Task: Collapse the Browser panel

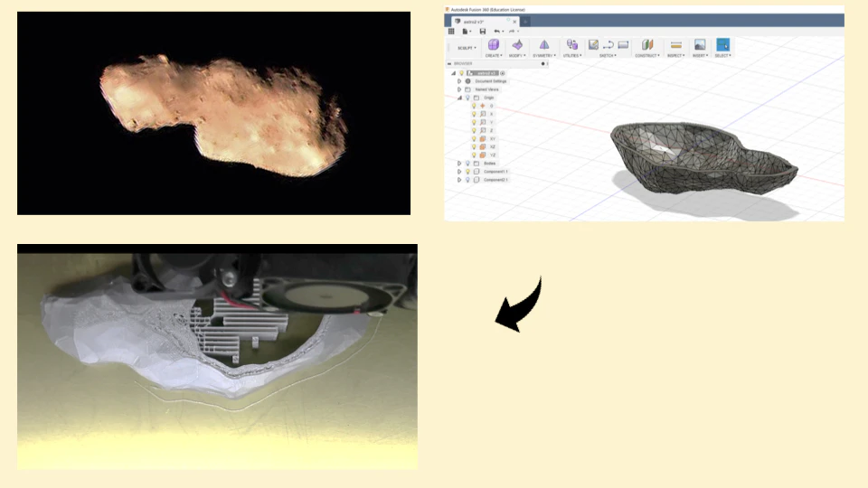Action: tap(449, 63)
